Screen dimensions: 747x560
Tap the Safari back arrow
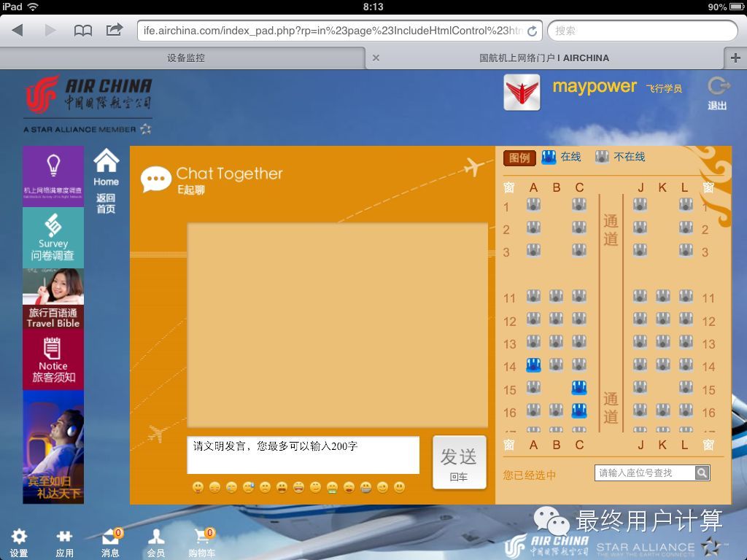click(x=18, y=31)
